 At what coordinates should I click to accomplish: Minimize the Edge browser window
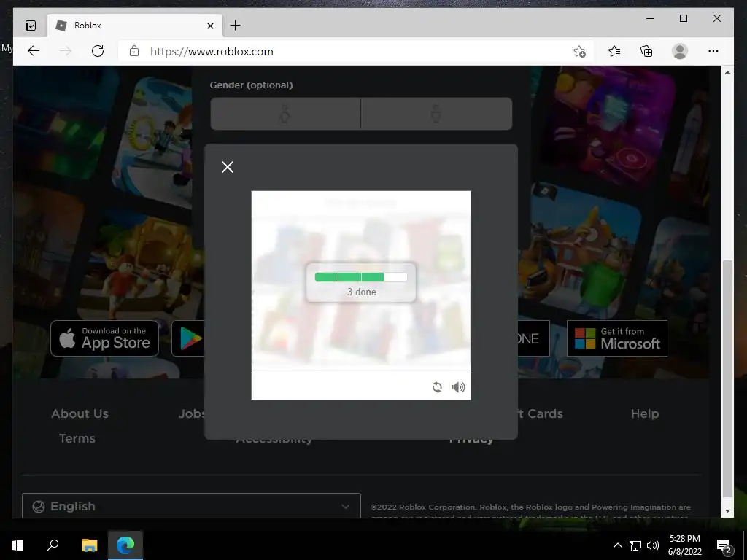(x=650, y=18)
